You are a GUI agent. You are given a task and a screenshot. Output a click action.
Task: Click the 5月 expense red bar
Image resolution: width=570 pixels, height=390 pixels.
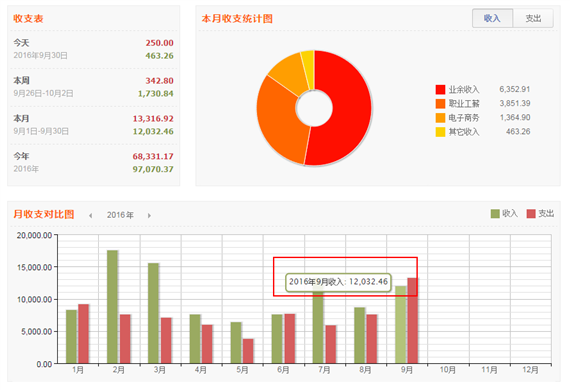[x=248, y=351]
